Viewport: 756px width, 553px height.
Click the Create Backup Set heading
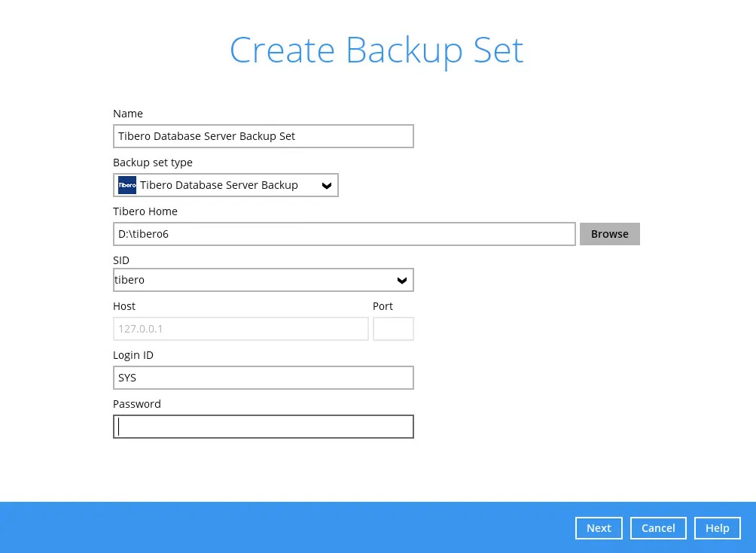376,50
